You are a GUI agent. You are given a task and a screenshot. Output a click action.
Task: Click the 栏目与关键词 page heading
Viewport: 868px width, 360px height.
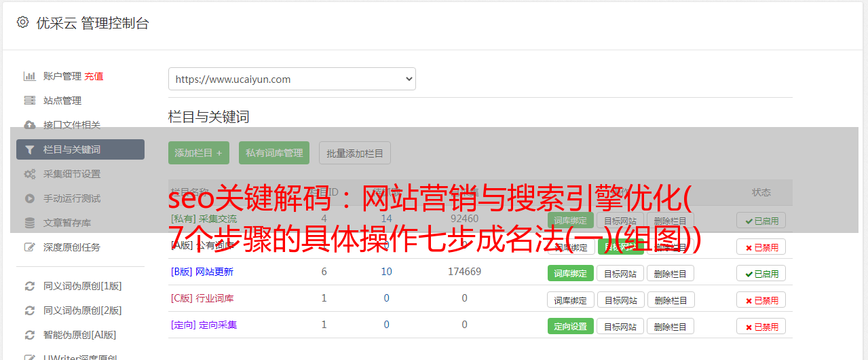(209, 117)
